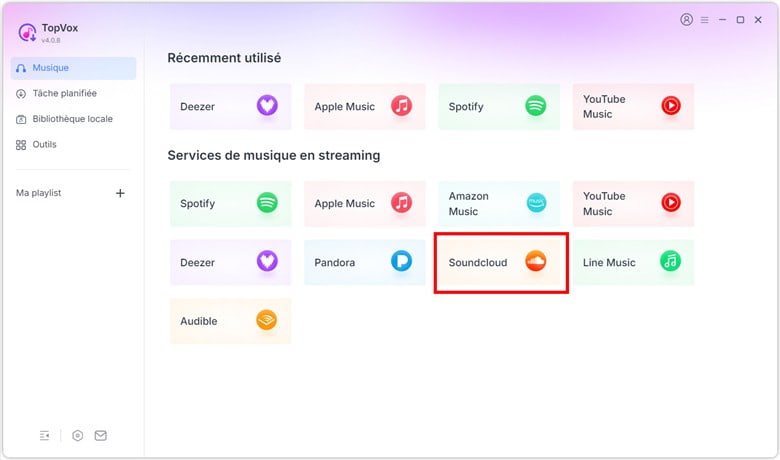780x460 pixels.
Task: Click Apple Music icon in streaming services
Action: pos(401,202)
